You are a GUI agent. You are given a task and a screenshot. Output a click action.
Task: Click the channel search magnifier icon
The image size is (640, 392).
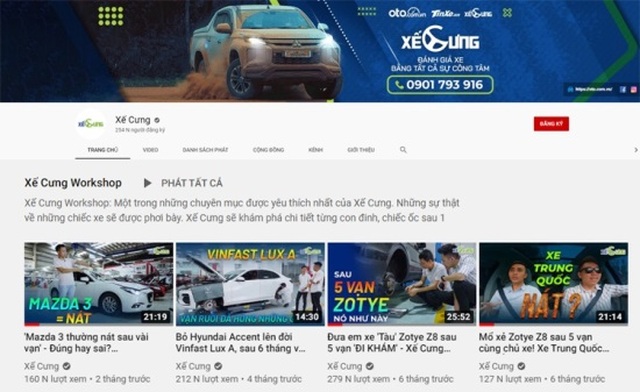pyautogui.click(x=403, y=150)
